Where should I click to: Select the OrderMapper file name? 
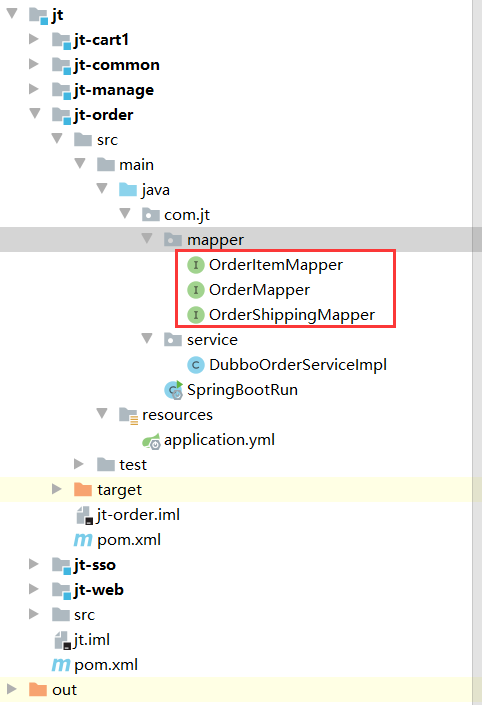point(259,290)
